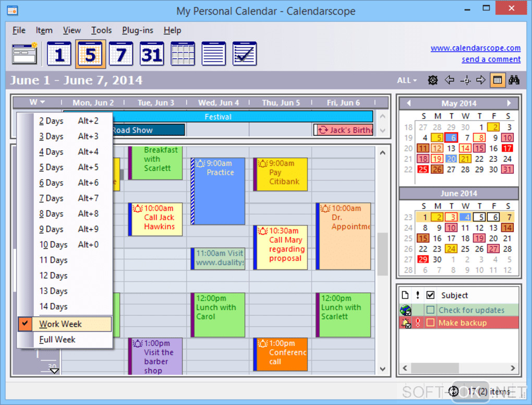Open www.calendarscope.com link
The height and width of the screenshot is (405, 532).
(x=475, y=48)
